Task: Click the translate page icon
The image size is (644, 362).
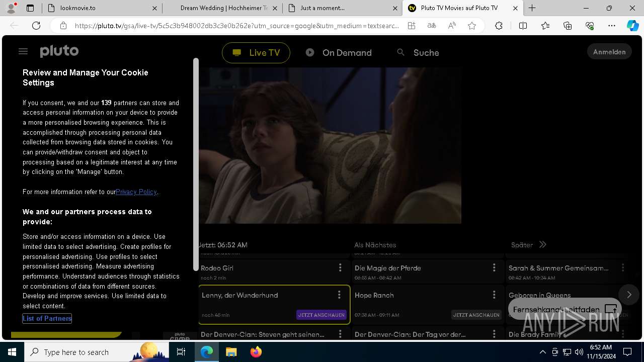Action: [432, 26]
